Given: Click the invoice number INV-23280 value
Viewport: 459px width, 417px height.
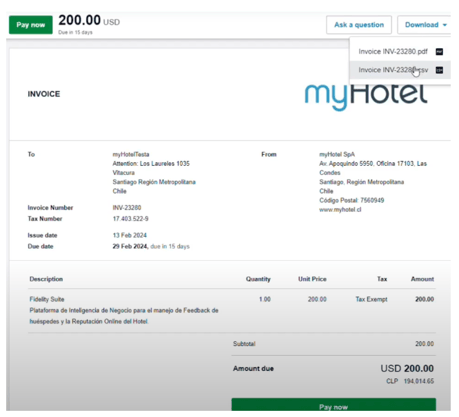Looking at the screenshot, I should coord(127,208).
